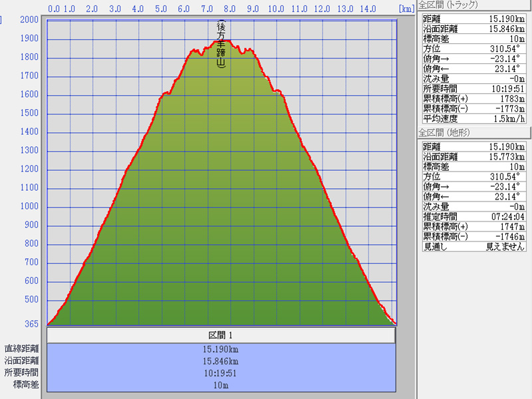Screen dimensions: 532x399
Task: Click the 区間 1 section header bar
Action: 221,335
